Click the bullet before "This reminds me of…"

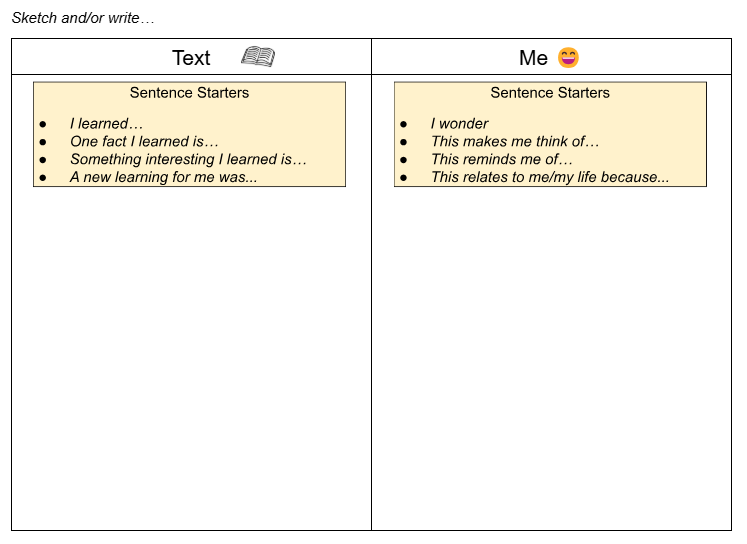pyautogui.click(x=404, y=160)
